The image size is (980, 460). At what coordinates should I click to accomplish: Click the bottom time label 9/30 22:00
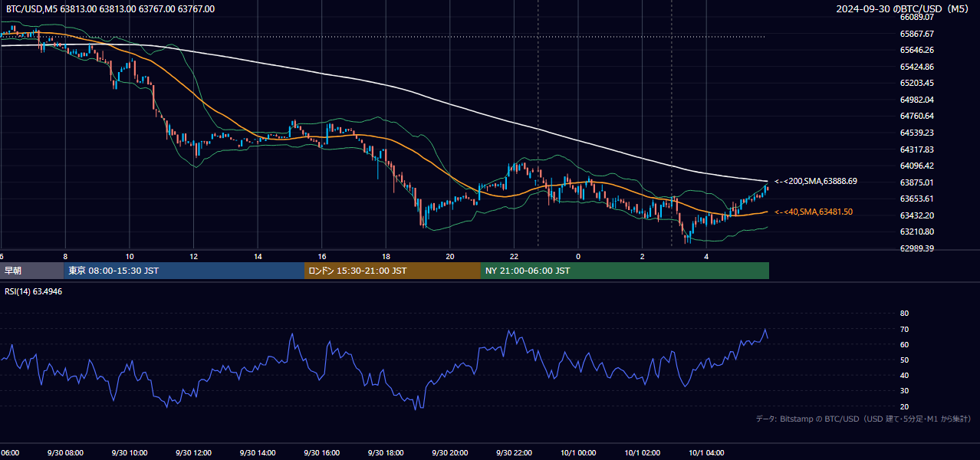pyautogui.click(x=515, y=453)
